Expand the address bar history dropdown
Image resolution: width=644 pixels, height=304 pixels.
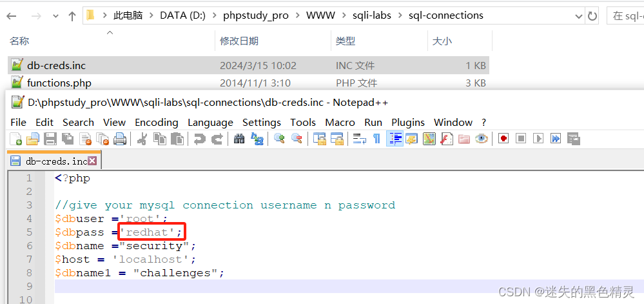pyautogui.click(x=576, y=15)
